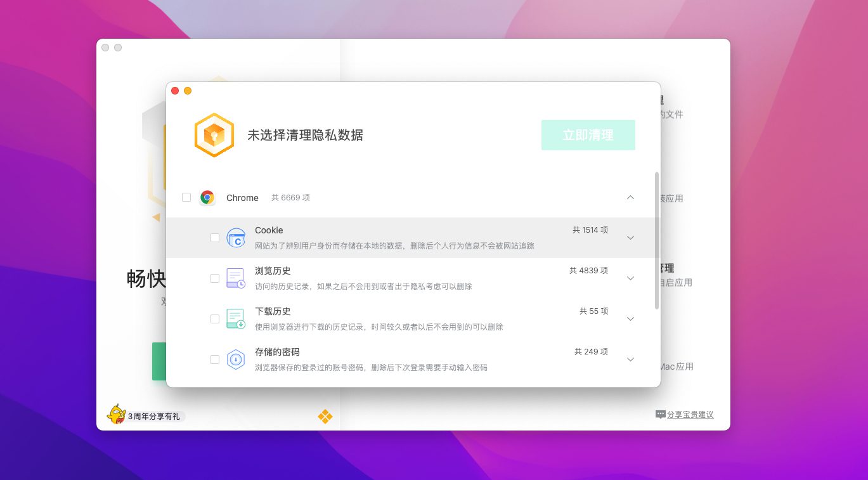This screenshot has height=480, width=868.
Task: Click the orange privacy lock hexagon icon
Action: pos(214,135)
